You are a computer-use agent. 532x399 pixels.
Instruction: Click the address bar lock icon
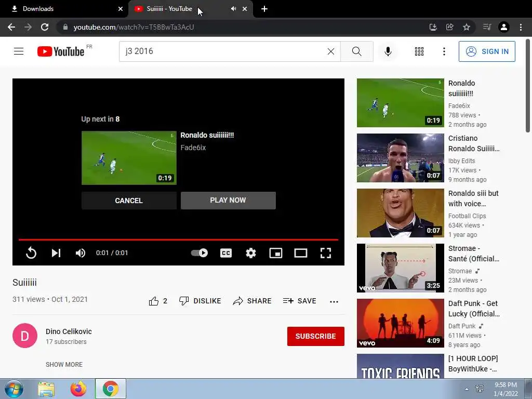click(x=65, y=27)
